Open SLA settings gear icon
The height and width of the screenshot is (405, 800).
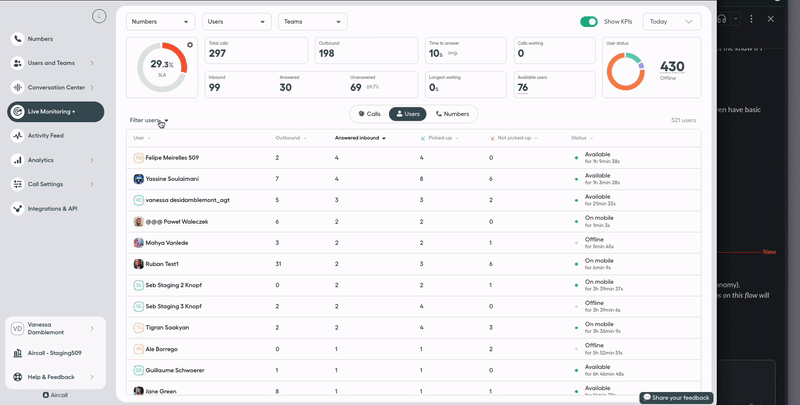point(189,44)
